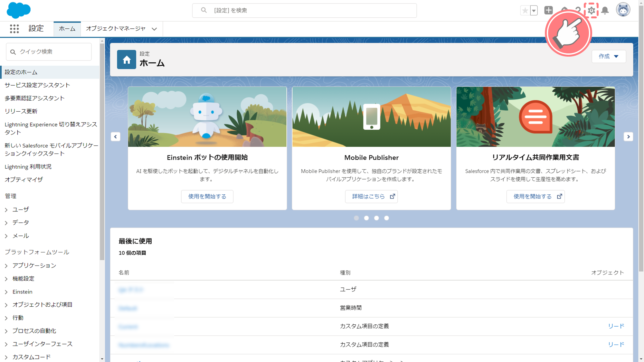The height and width of the screenshot is (362, 644).
Task: Expand the データ tree node
Action: click(x=6, y=223)
